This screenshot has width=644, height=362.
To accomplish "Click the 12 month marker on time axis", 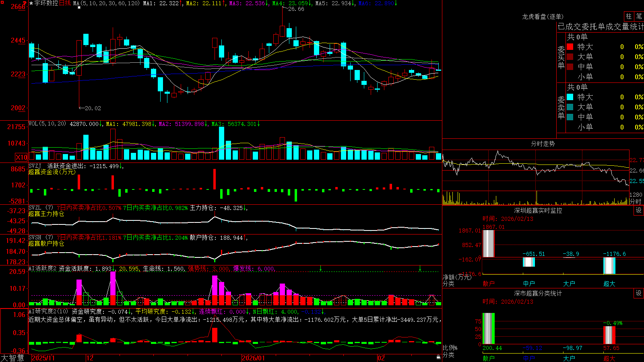I will click(x=90, y=358).
